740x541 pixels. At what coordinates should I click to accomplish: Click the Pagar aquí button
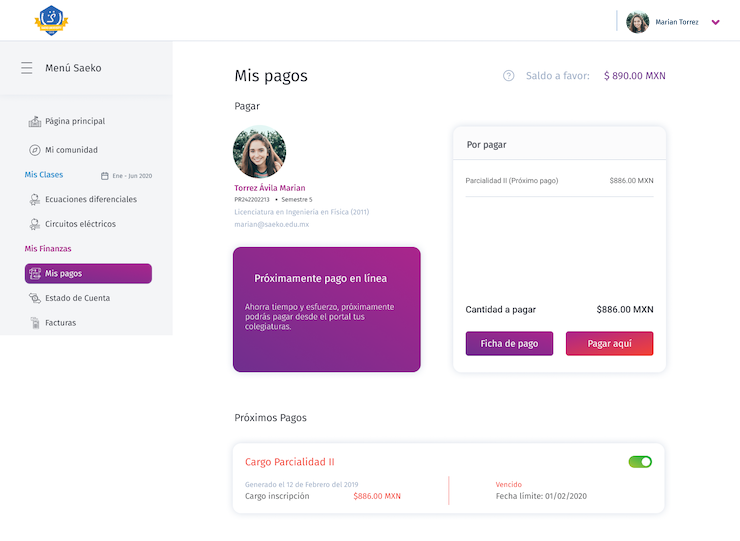[609, 343]
